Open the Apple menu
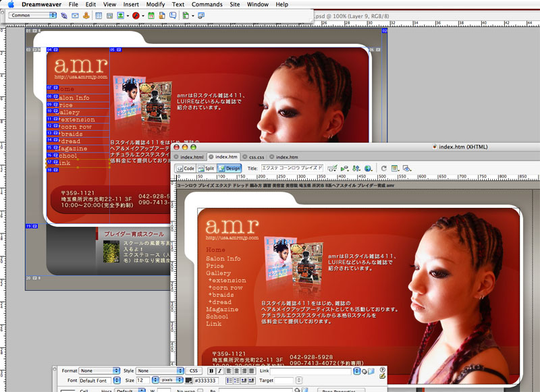 pyautogui.click(x=11, y=5)
